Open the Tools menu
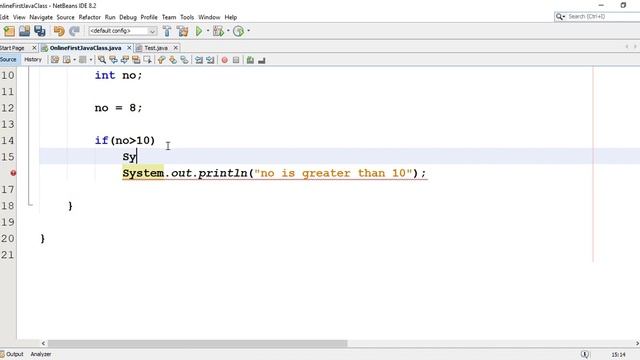Screen dimensions: 640x360 187,17
